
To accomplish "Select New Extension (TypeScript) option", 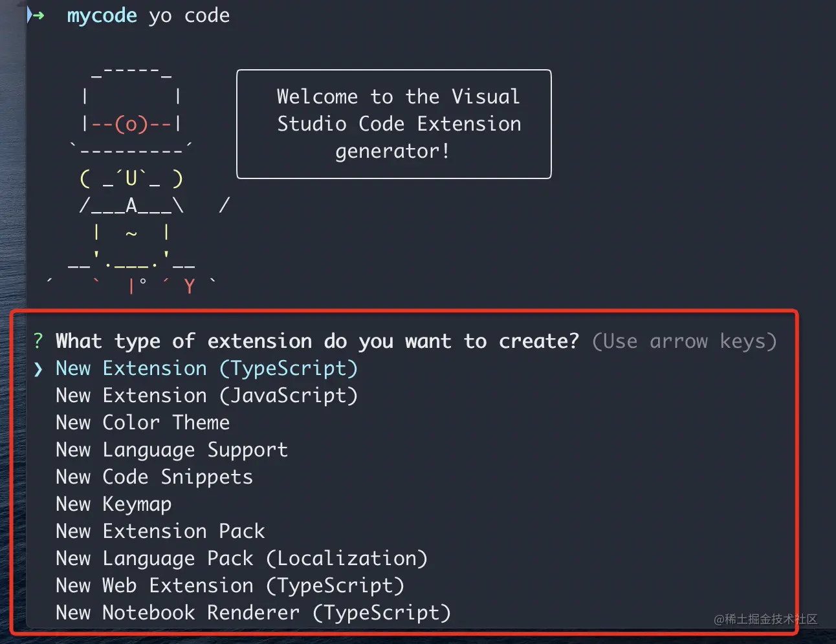I will tap(206, 369).
